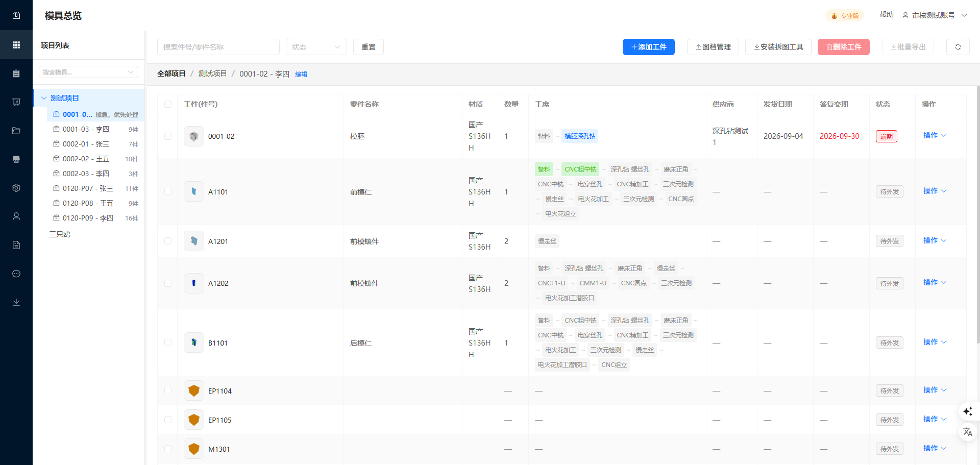The image size is (980, 465).
Task: Check the row EP1104 checkbox
Action: pyautogui.click(x=168, y=390)
